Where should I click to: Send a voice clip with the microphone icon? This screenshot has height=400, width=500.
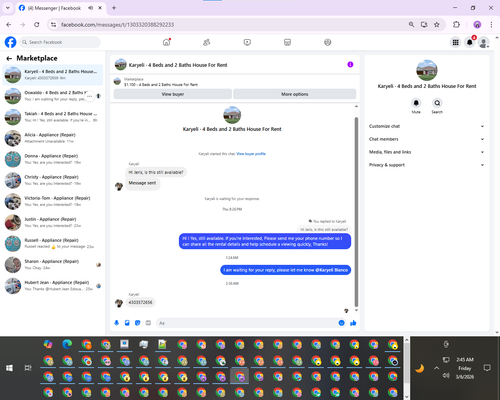point(117,323)
